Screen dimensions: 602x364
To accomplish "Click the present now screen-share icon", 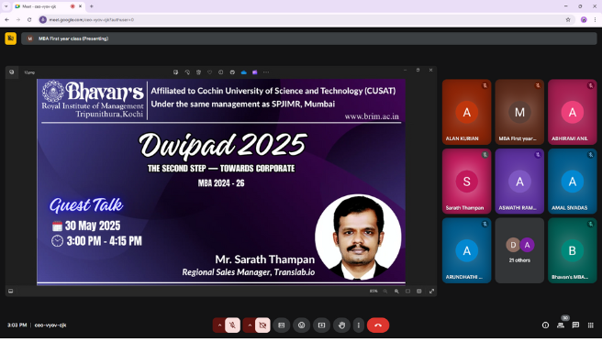I will (321, 325).
